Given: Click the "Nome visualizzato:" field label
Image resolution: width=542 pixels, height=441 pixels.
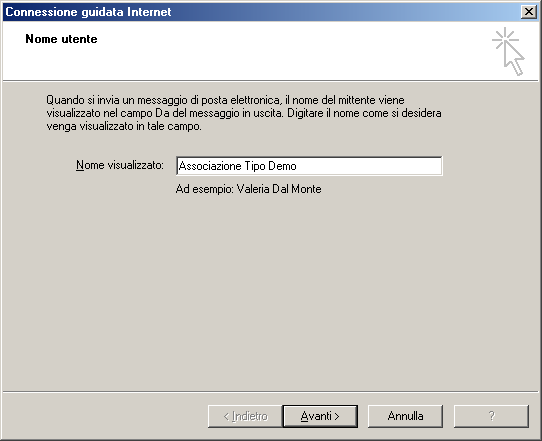Looking at the screenshot, I should coord(120,165).
